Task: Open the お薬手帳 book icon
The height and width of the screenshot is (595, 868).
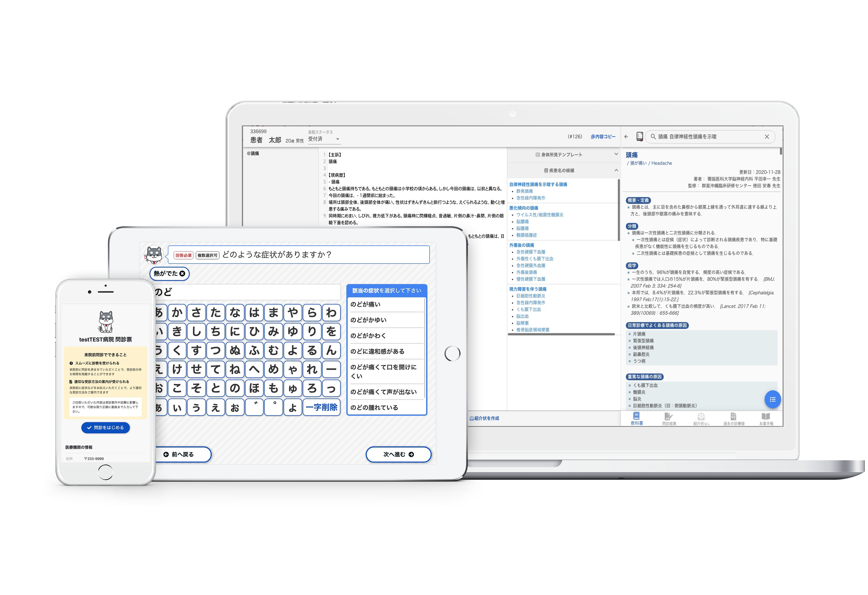Action: [766, 416]
